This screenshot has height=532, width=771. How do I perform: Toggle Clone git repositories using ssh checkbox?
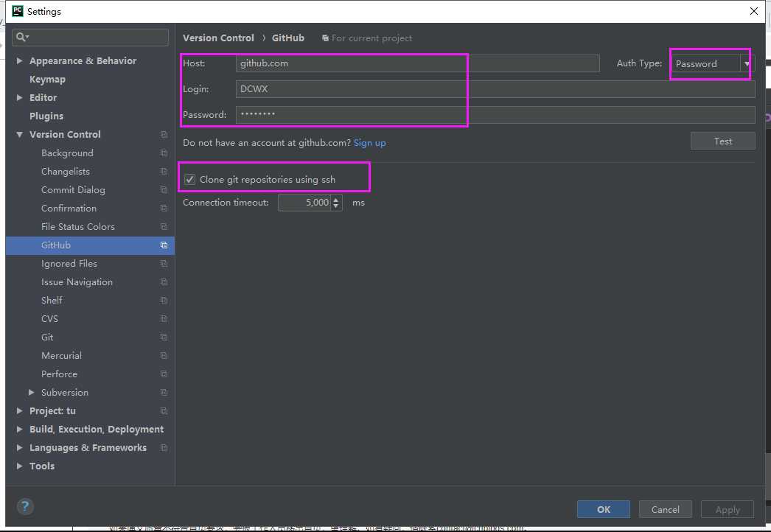click(189, 180)
